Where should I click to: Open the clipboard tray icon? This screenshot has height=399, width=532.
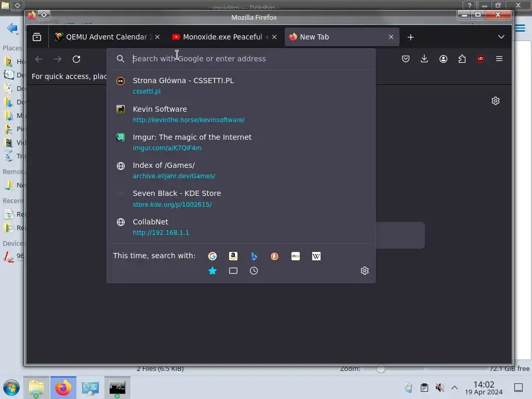(424, 388)
